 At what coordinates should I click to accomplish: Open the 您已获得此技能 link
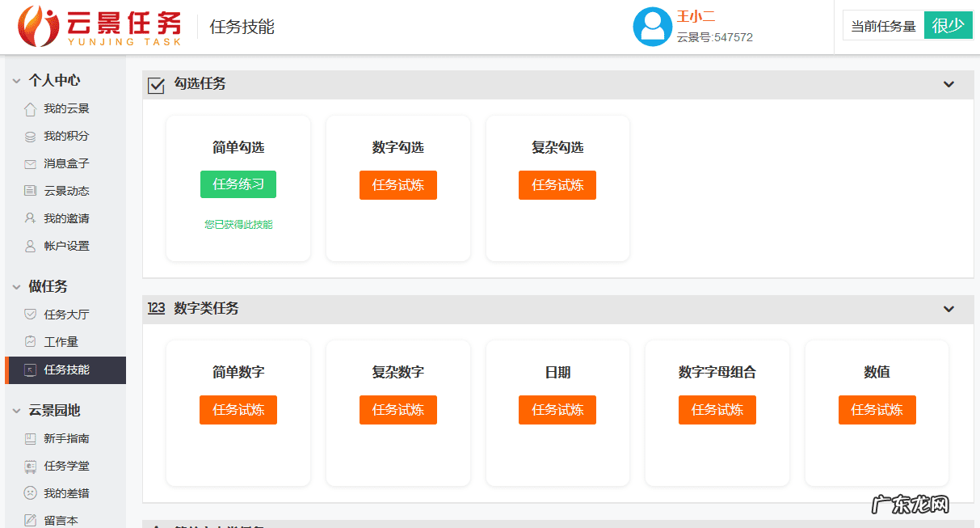238,225
